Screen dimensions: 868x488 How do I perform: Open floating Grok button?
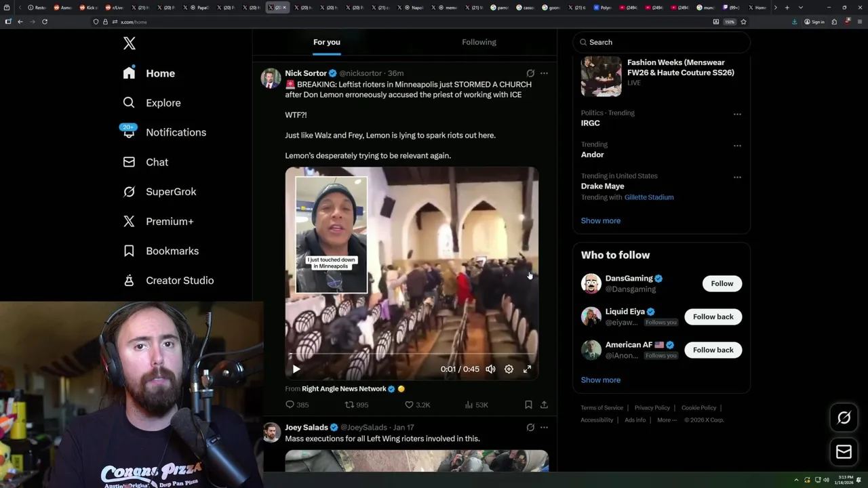844,418
